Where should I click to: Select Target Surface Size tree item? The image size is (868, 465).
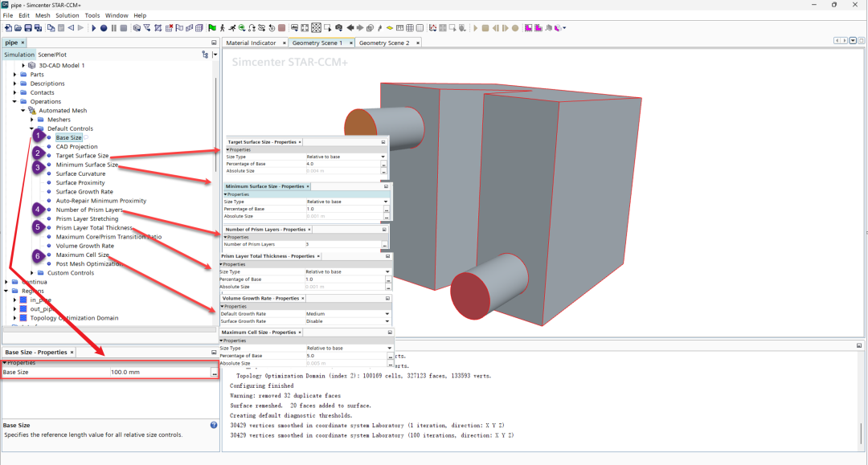[x=82, y=155]
